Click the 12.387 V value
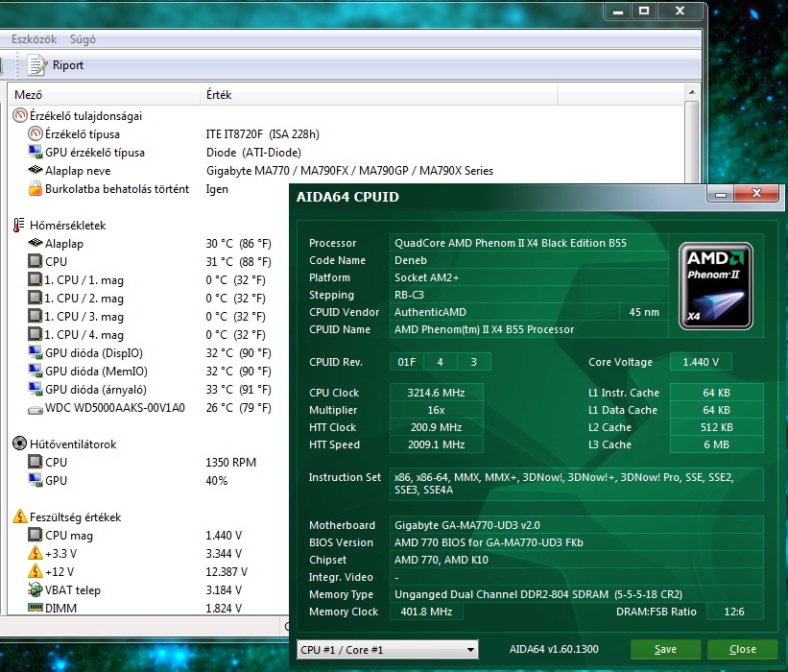 227,571
